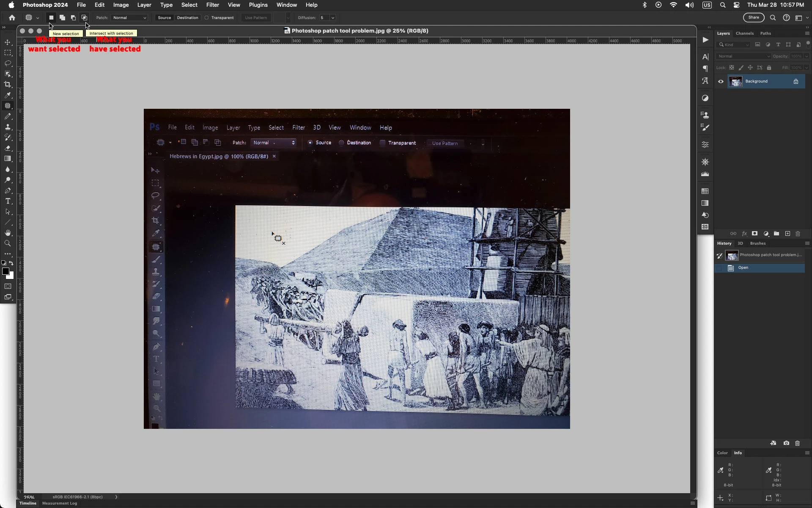Switch to the Channels tab

pos(744,33)
